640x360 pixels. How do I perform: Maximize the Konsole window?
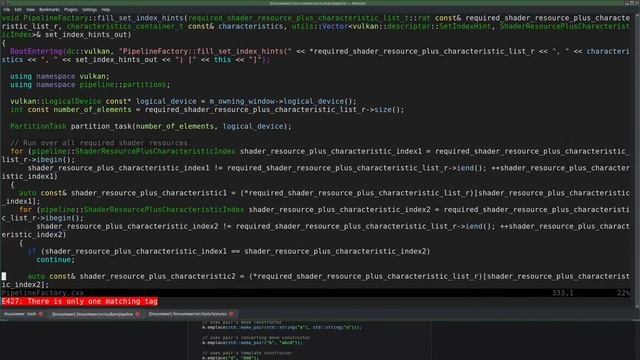click(632, 3)
